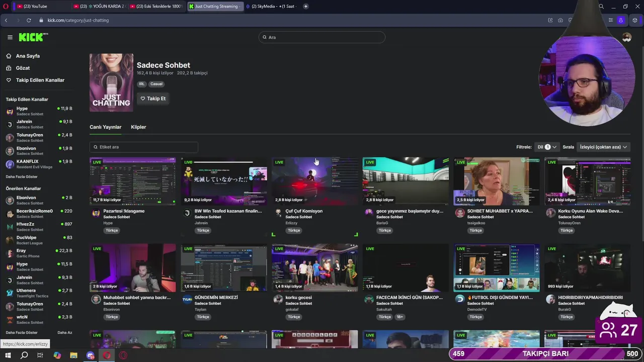644x362 pixels.
Task: Open the Dil language filter dropdown
Action: click(x=547, y=147)
